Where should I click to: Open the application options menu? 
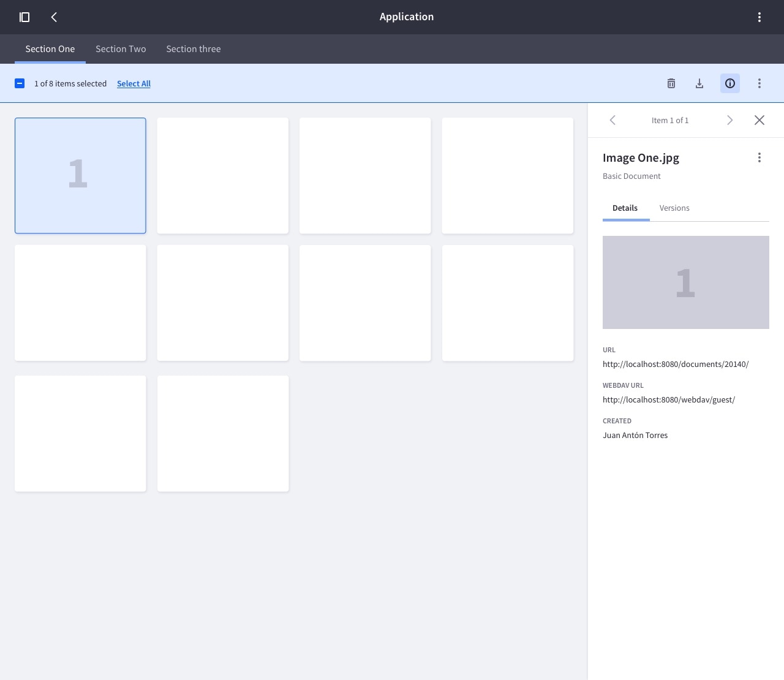point(759,17)
